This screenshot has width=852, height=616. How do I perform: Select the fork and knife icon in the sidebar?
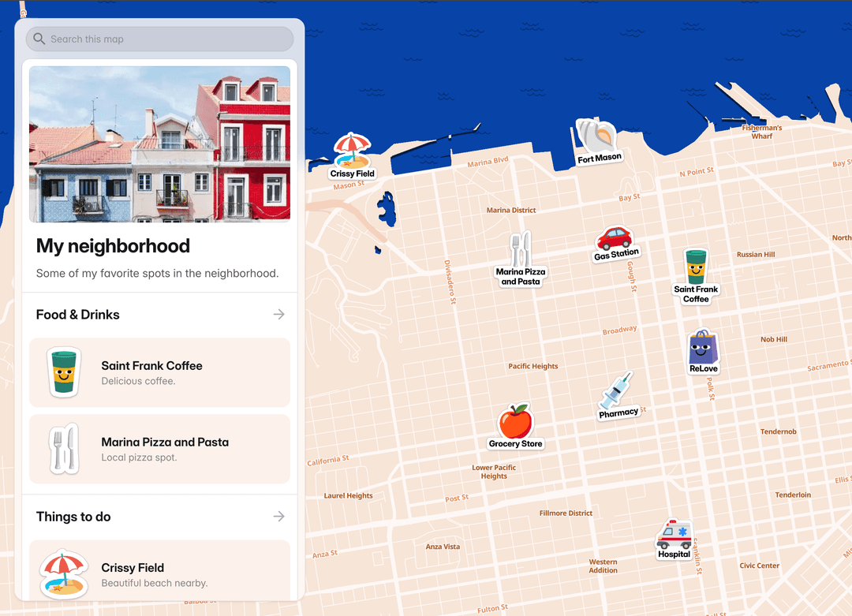(x=64, y=449)
